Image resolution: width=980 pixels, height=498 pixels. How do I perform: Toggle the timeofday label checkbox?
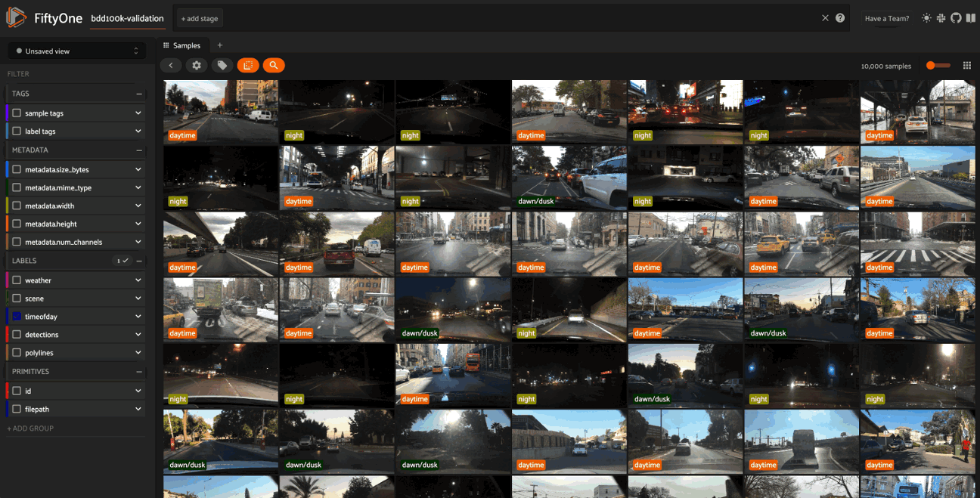click(x=17, y=317)
